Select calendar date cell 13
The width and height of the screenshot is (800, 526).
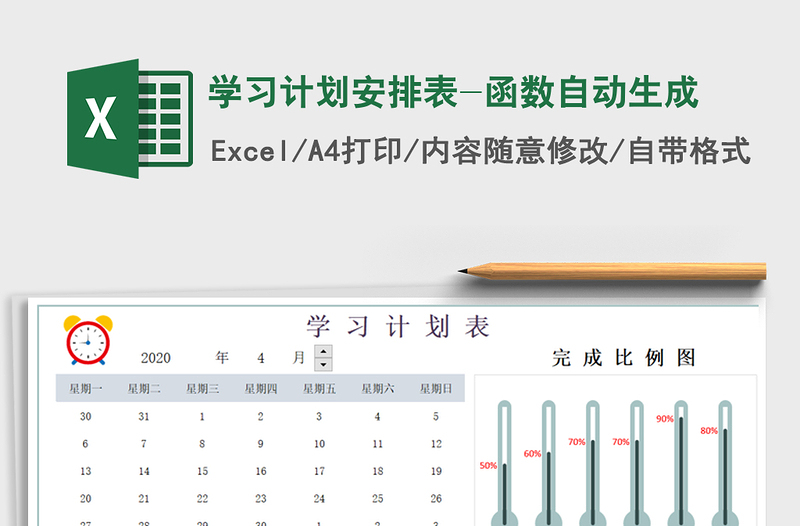tap(86, 471)
